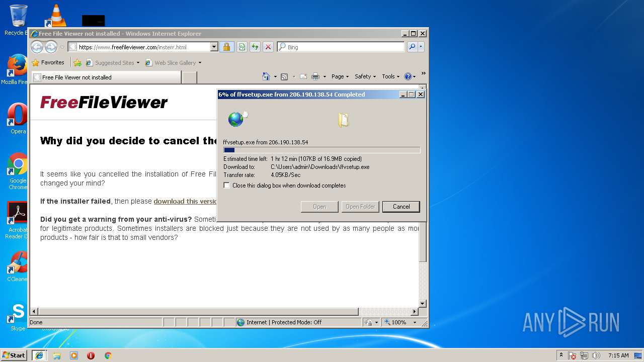Open the Safety menu
This screenshot has height=362, width=644.
point(365,76)
